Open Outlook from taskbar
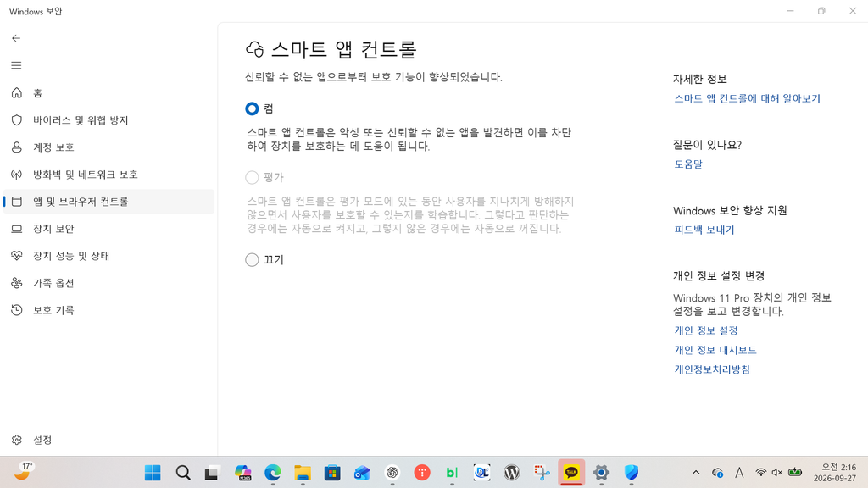 (x=362, y=473)
